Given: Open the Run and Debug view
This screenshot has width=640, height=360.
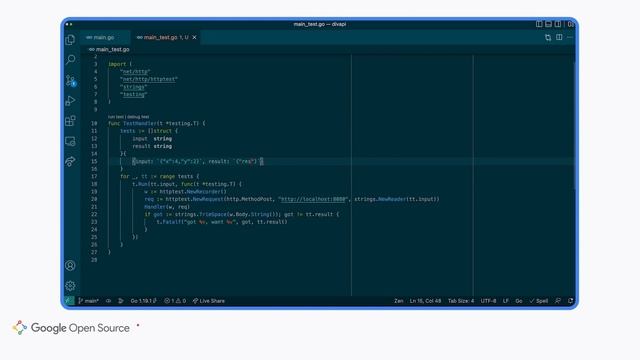Looking at the screenshot, I should tap(70, 100).
